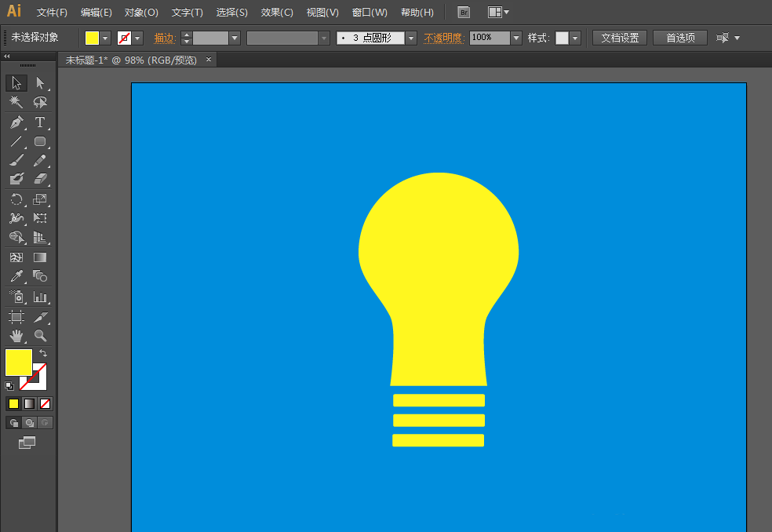The image size is (772, 532).
Task: Select the Pen tool
Action: pyautogui.click(x=16, y=122)
